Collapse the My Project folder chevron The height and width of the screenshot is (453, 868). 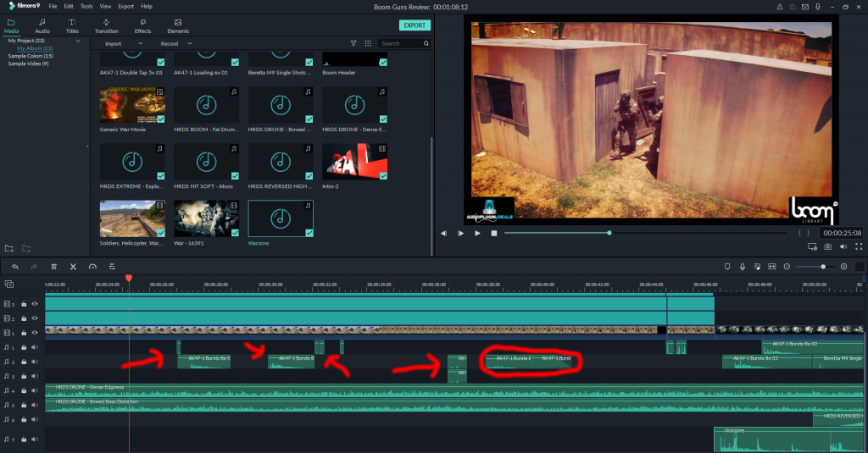[x=78, y=41]
